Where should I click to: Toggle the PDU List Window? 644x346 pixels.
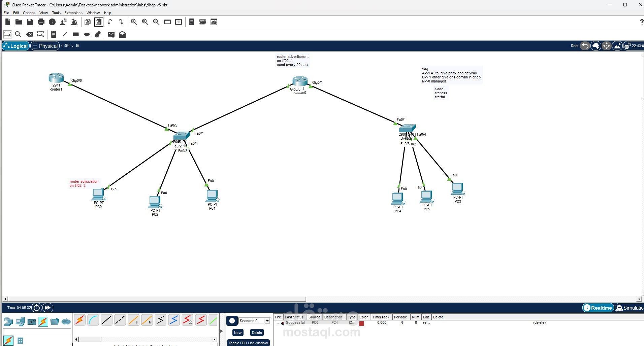tap(248, 343)
